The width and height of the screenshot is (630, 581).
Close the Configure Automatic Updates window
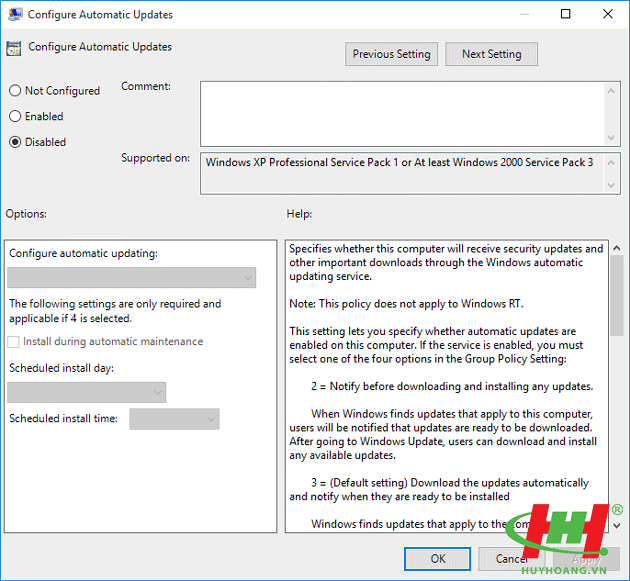click(x=608, y=14)
